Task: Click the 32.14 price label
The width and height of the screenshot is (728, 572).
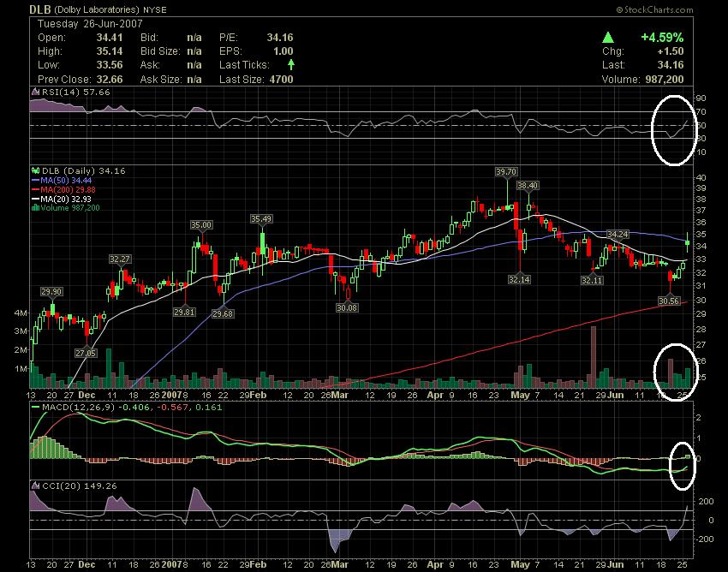Action: pyautogui.click(x=519, y=279)
